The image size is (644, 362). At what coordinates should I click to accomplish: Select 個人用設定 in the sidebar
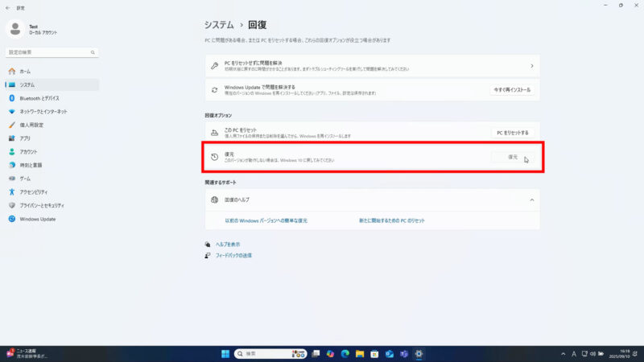31,125
